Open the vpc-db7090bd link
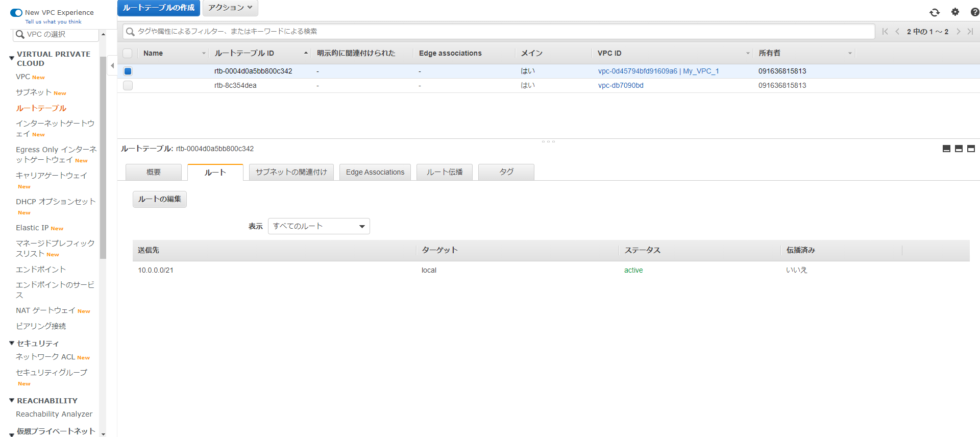980x437 pixels. click(x=620, y=85)
